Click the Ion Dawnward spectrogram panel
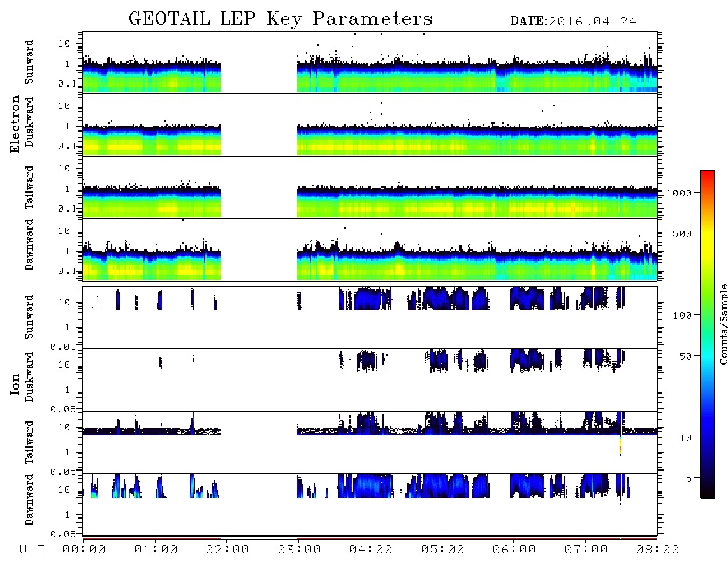The width and height of the screenshot is (728, 561). [x=370, y=505]
